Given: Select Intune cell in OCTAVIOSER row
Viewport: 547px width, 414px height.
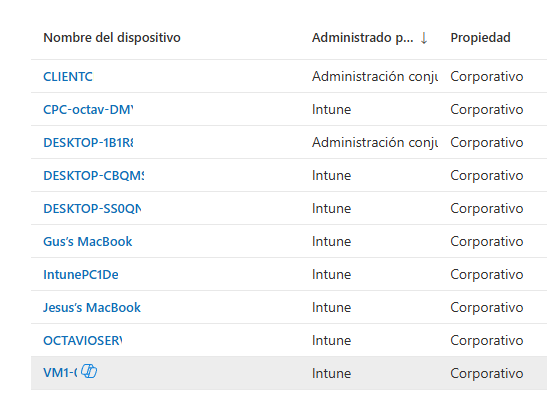Looking at the screenshot, I should click(x=331, y=340).
